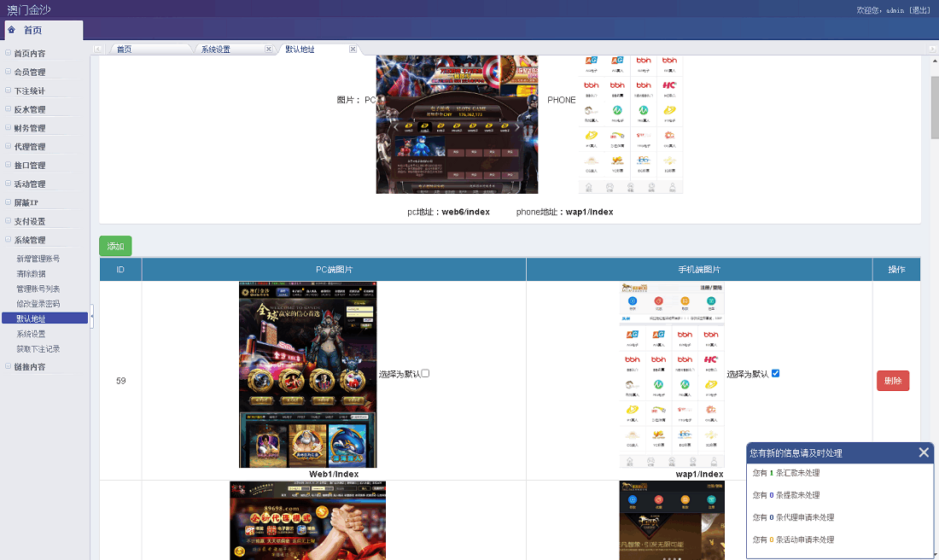Expand the 会员管理 sidebar section
This screenshot has height=560, width=939.
[x=30, y=73]
